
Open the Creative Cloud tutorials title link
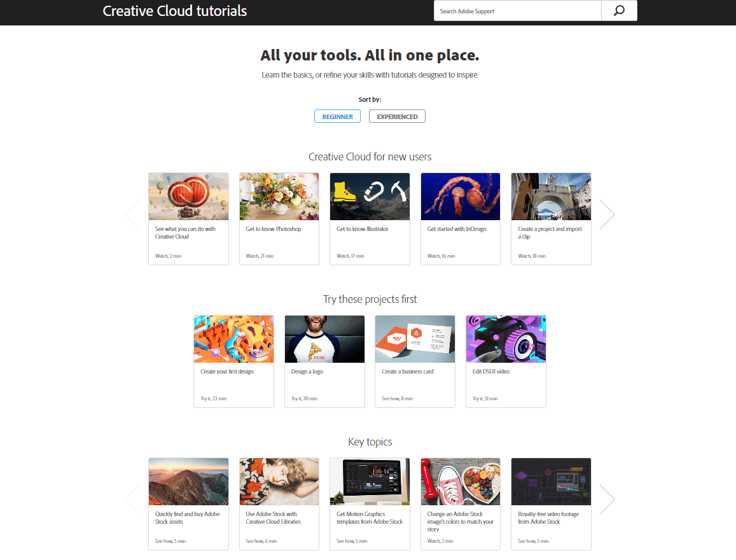pyautogui.click(x=174, y=11)
